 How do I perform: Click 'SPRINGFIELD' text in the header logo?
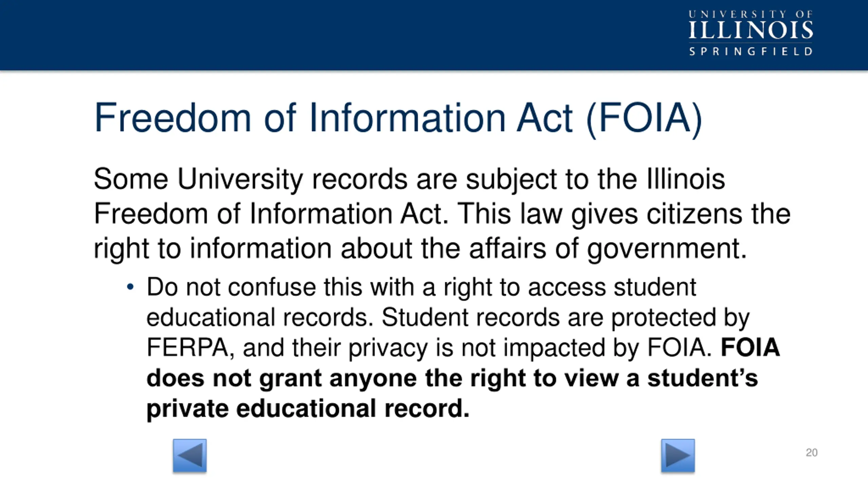tap(751, 52)
